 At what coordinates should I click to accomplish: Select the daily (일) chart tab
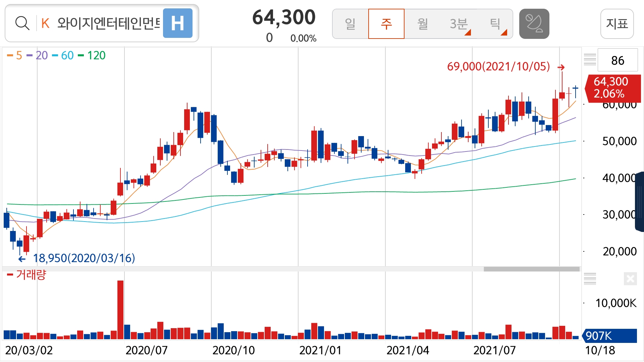tap(350, 23)
